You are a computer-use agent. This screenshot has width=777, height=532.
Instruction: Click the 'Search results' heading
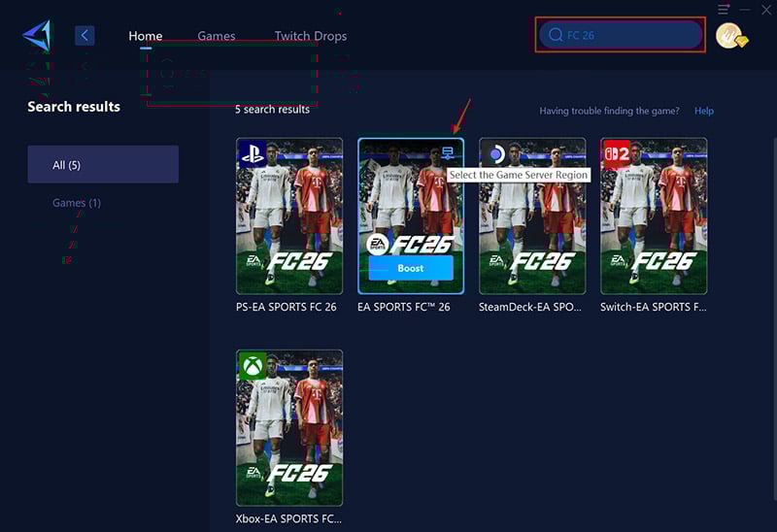pyautogui.click(x=74, y=107)
